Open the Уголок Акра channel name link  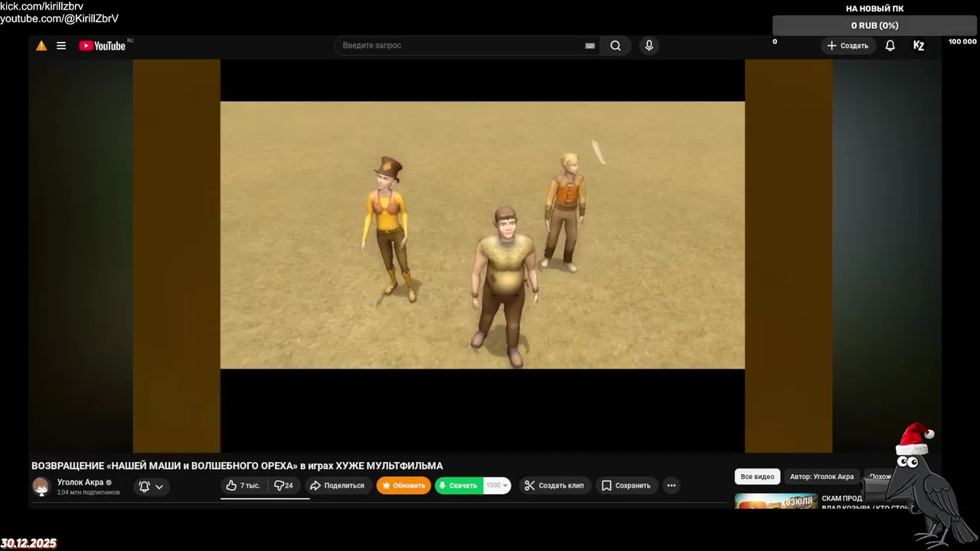point(80,482)
